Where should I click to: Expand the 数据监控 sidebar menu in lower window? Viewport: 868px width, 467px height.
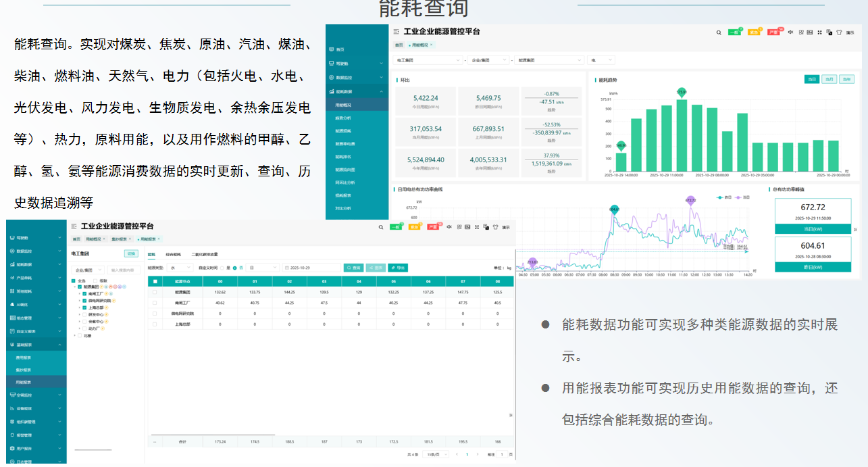click(x=36, y=251)
